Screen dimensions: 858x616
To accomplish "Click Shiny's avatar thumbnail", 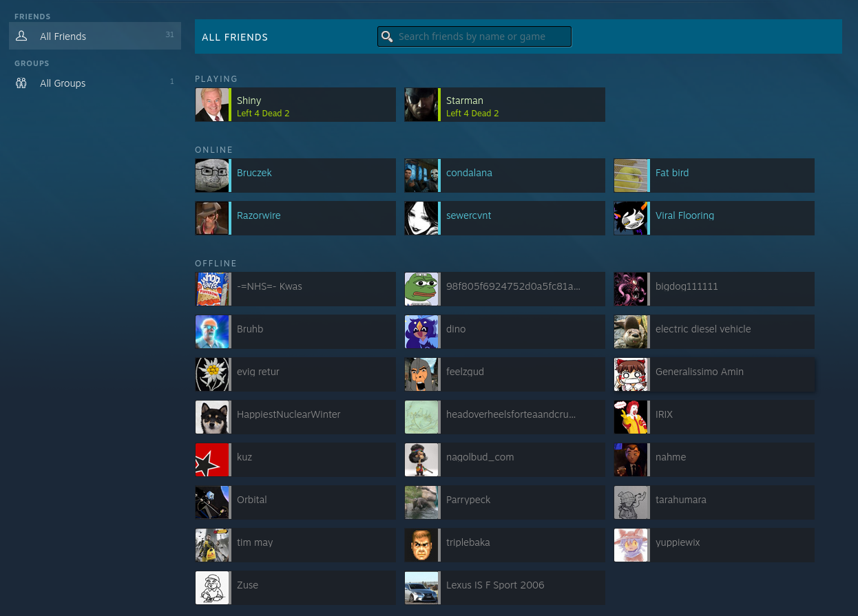I will click(x=212, y=105).
